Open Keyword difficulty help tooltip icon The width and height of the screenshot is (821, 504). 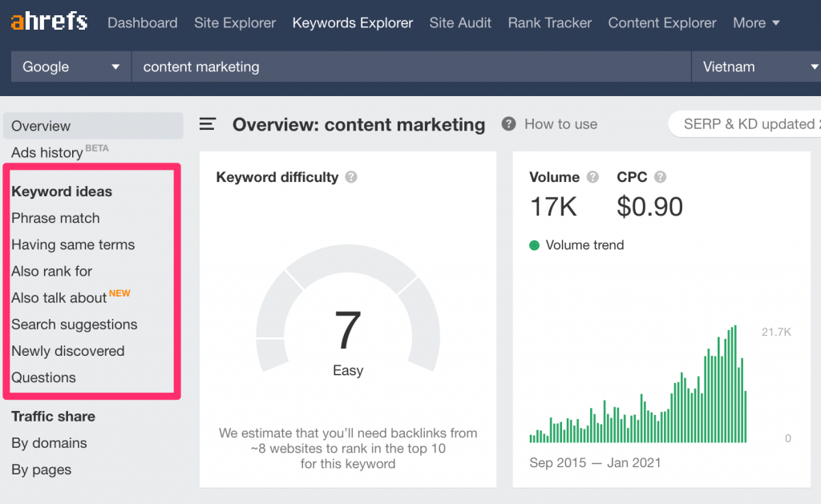click(x=351, y=177)
